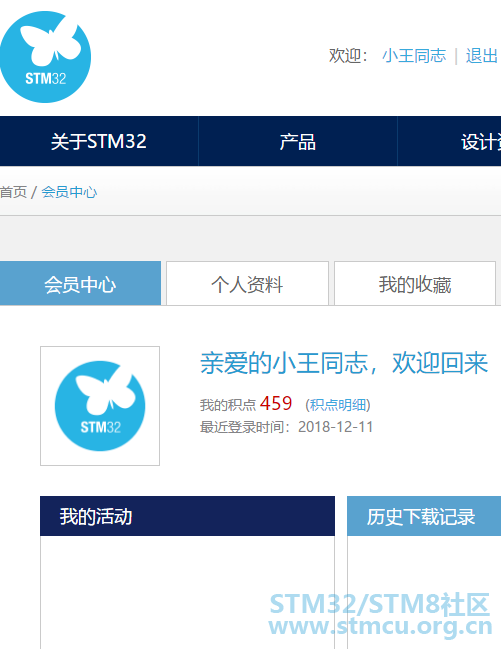Click 会员中心 breadcrumb link

(69, 192)
